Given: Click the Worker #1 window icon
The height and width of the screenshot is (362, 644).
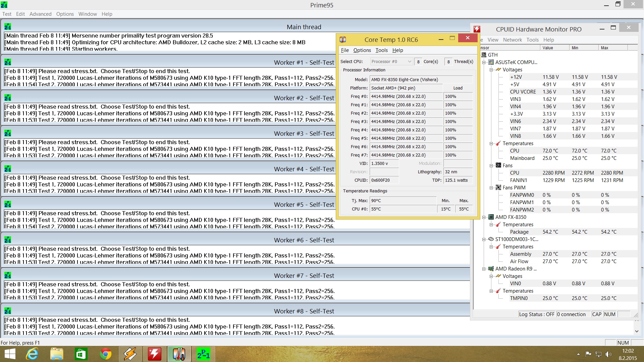Looking at the screenshot, I should point(8,62).
